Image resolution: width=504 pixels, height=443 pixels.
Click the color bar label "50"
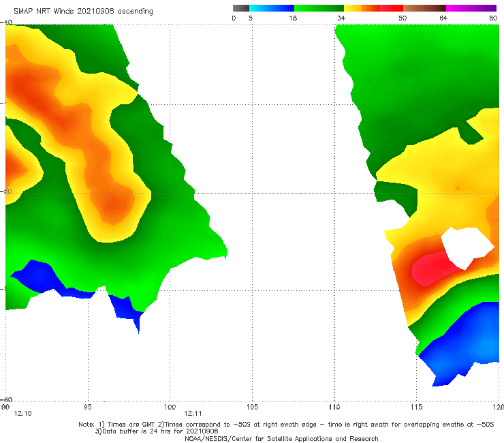pos(403,18)
